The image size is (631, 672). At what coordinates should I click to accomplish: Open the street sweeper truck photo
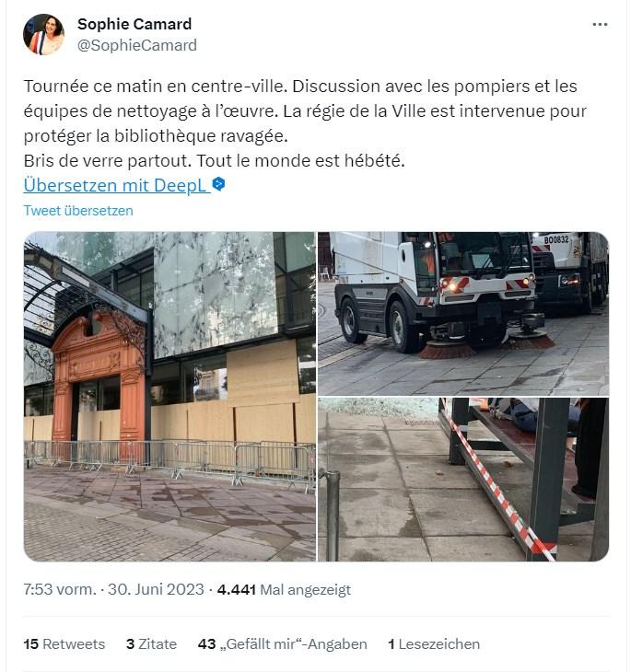[x=463, y=313]
